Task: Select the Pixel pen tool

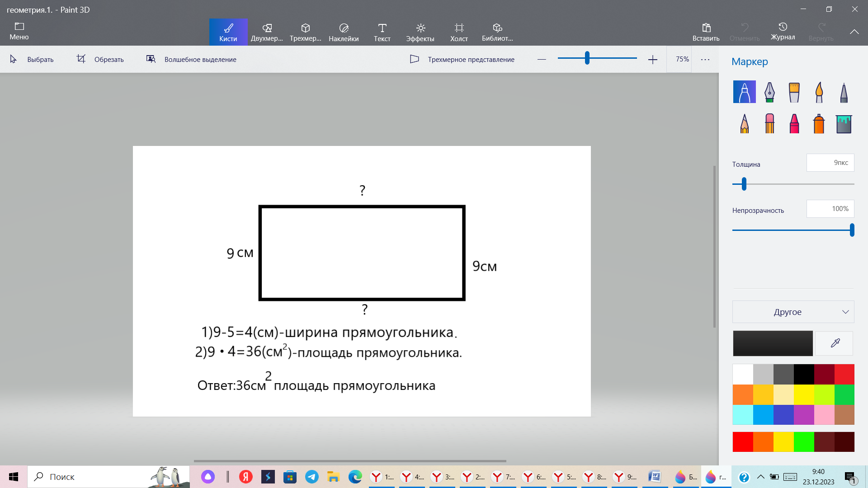Action: pyautogui.click(x=844, y=92)
